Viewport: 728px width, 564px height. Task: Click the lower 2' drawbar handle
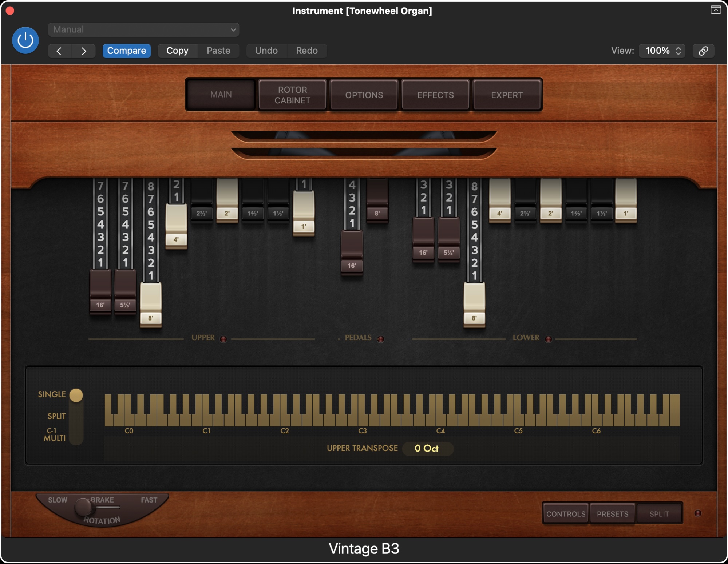point(551,200)
